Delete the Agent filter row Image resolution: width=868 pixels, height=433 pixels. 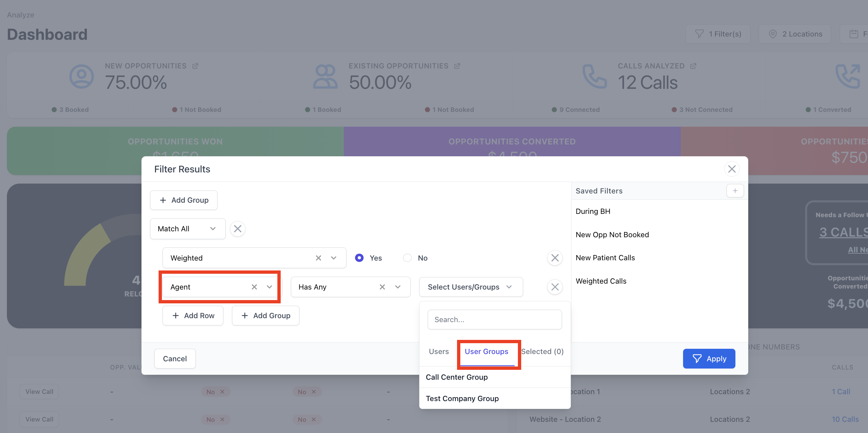pyautogui.click(x=555, y=287)
